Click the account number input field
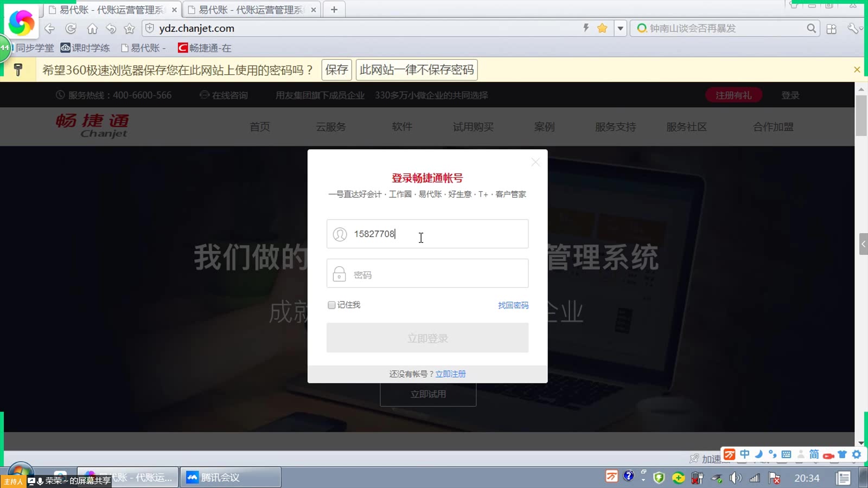 pyautogui.click(x=427, y=234)
